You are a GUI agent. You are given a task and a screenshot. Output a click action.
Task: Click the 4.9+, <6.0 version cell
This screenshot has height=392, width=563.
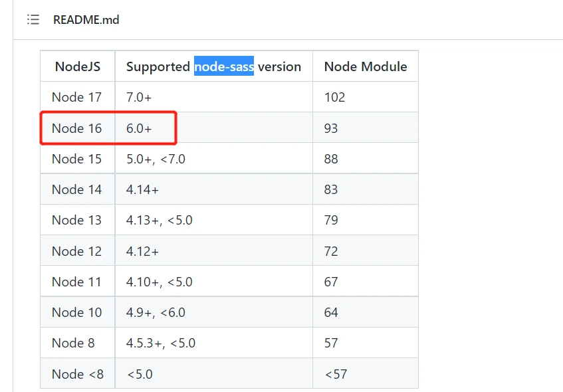pyautogui.click(x=214, y=312)
